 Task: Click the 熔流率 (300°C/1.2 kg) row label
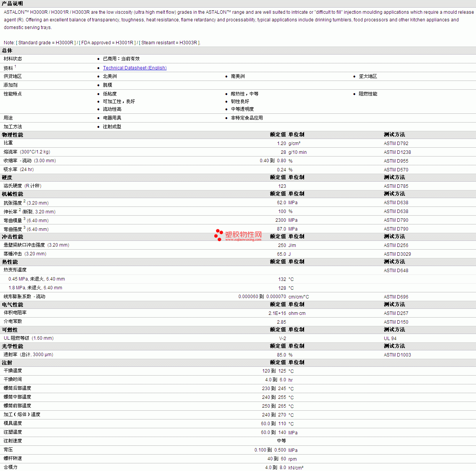tap(27, 152)
